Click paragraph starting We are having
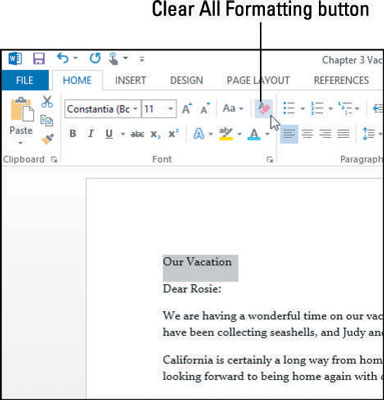 273,324
